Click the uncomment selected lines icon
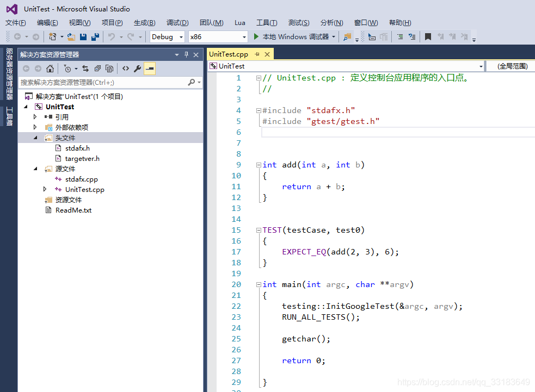535x392 pixels. tap(412, 36)
